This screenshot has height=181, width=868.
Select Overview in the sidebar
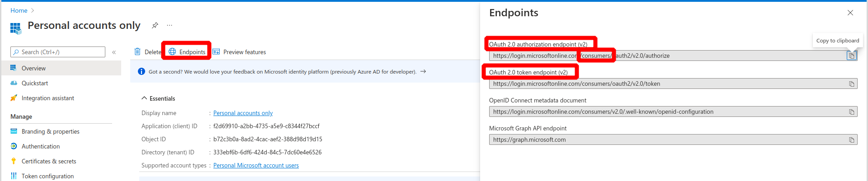click(33, 68)
